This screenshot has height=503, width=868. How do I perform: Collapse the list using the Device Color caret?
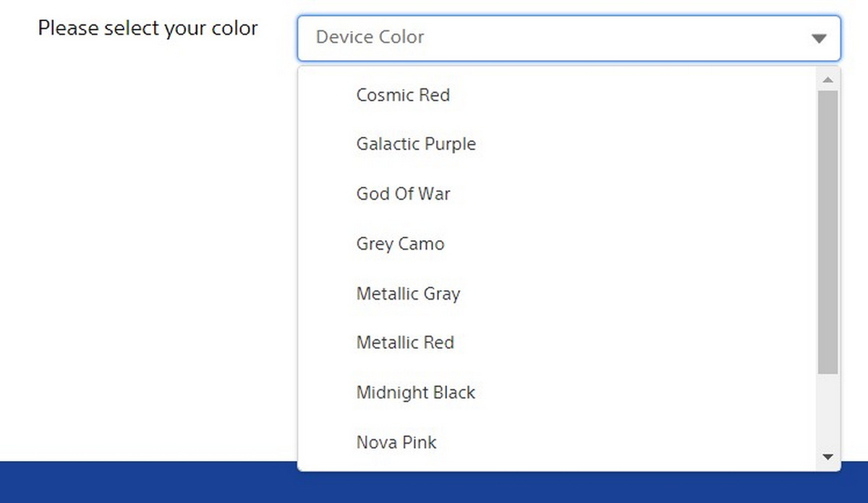point(819,38)
